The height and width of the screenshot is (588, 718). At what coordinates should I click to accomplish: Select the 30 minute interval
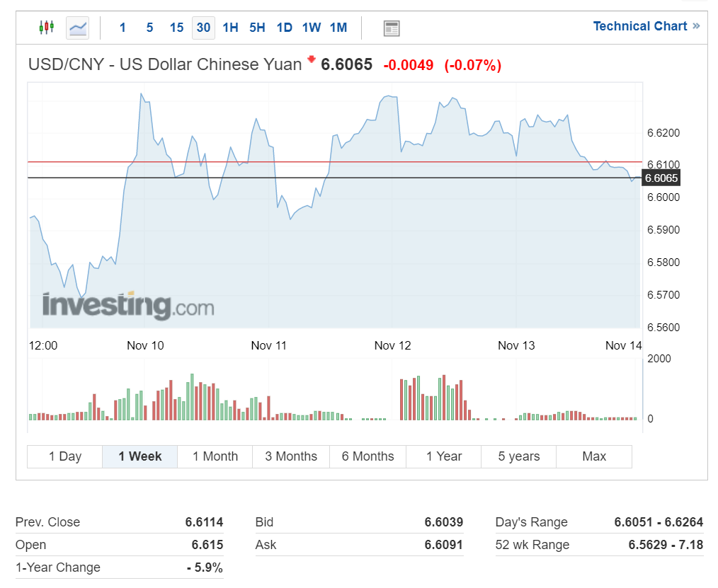pos(203,28)
